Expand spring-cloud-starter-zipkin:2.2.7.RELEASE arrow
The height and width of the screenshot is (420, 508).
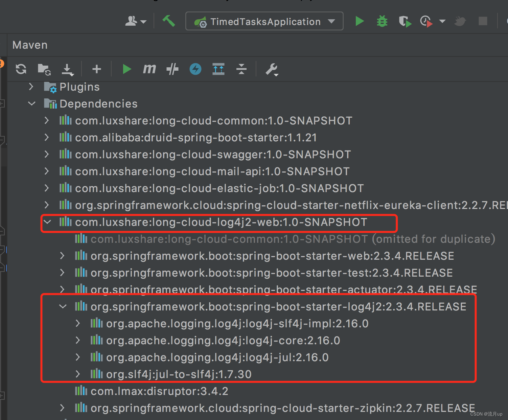click(x=62, y=408)
